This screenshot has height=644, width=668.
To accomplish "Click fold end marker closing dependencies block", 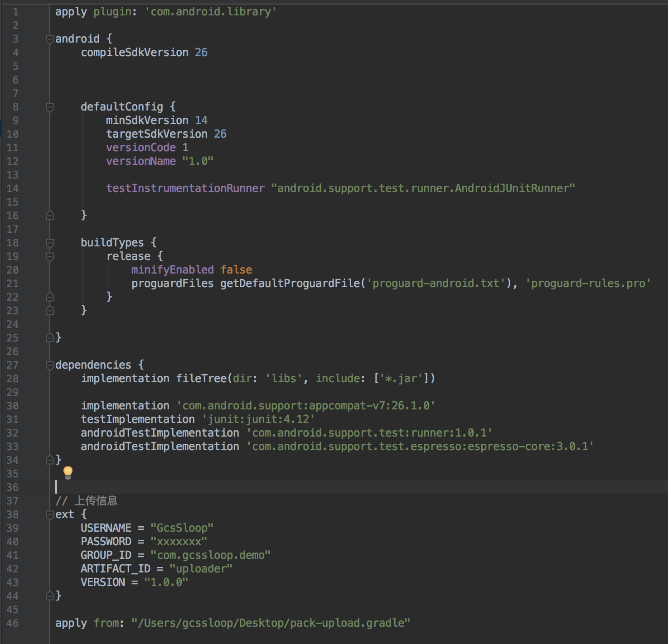I will pos(50,460).
